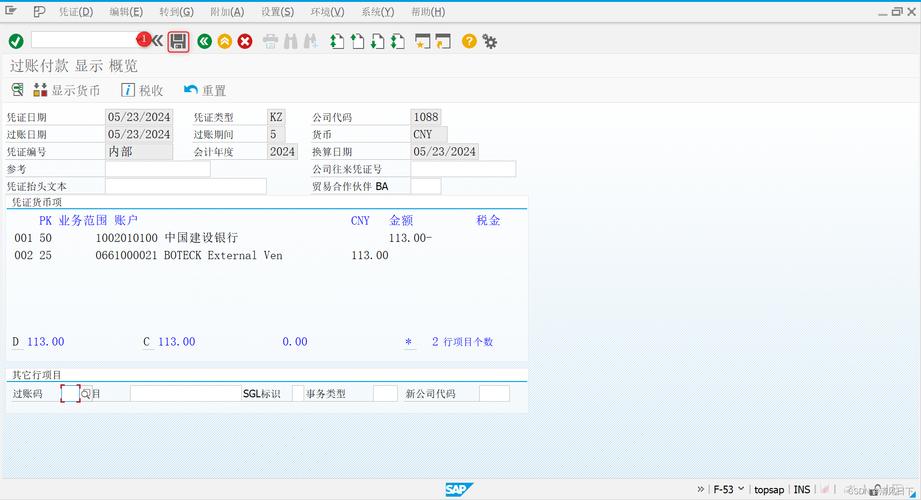Click account number 0661000021
The height and width of the screenshot is (500, 921).
[126, 255]
